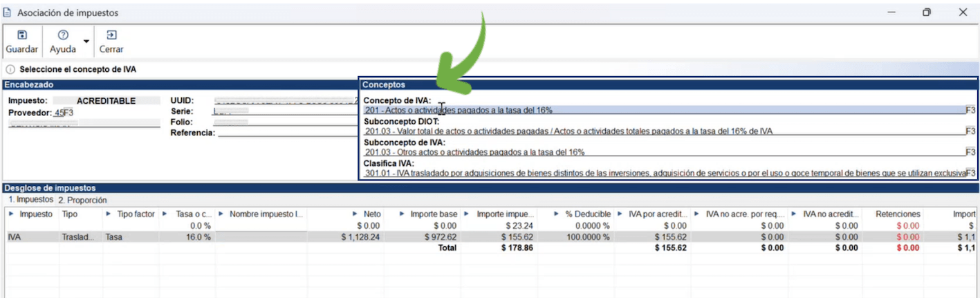980x298 pixels.
Task: Maximize the Asociación de impuestos window
Action: click(927, 12)
